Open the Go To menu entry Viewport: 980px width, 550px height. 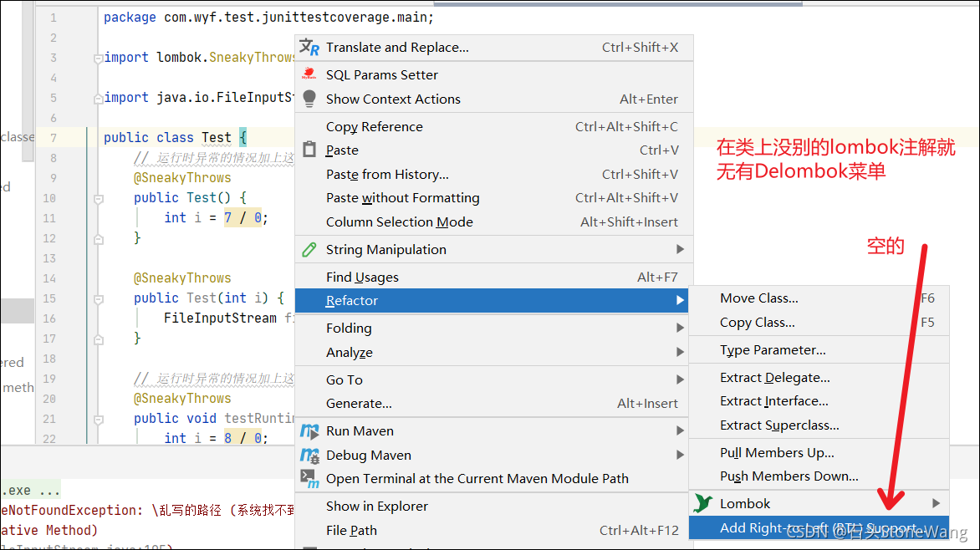(491, 379)
